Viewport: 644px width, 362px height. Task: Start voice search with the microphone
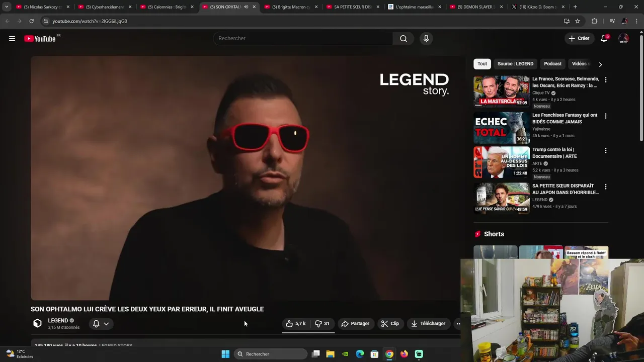426,39
